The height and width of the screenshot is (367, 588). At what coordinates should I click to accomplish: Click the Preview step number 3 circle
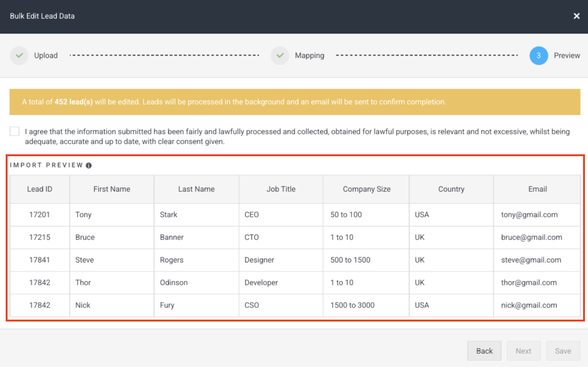tap(538, 55)
